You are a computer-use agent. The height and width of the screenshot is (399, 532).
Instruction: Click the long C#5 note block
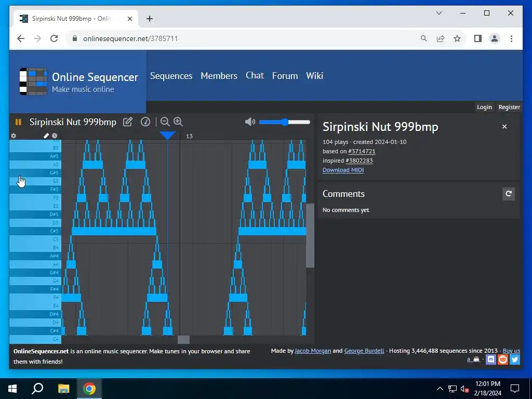point(114,231)
